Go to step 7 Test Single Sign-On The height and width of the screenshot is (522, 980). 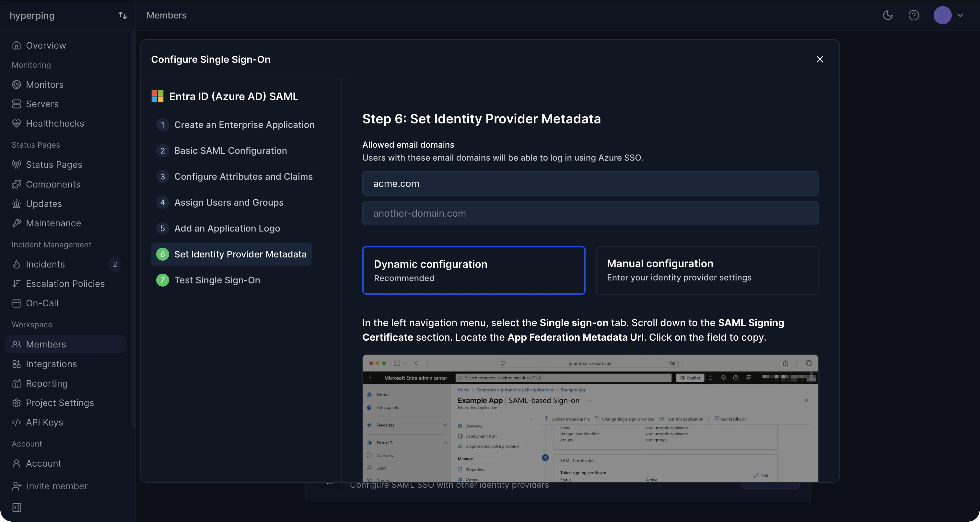208,280
